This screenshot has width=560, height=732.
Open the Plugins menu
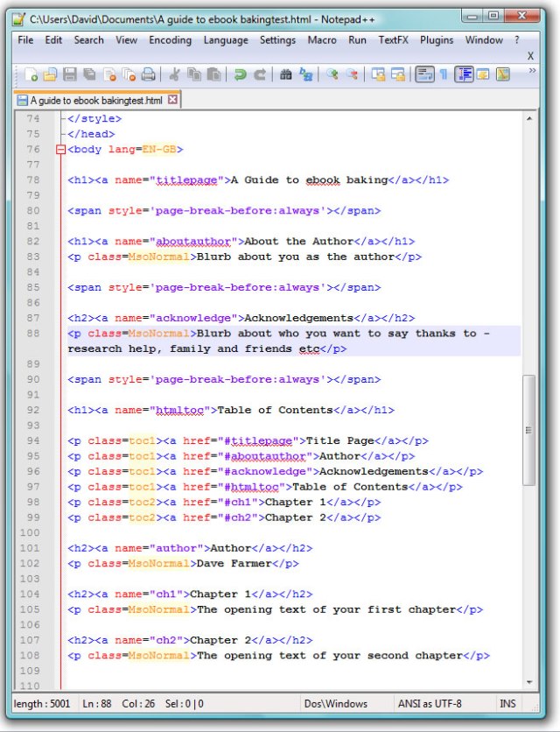point(437,40)
